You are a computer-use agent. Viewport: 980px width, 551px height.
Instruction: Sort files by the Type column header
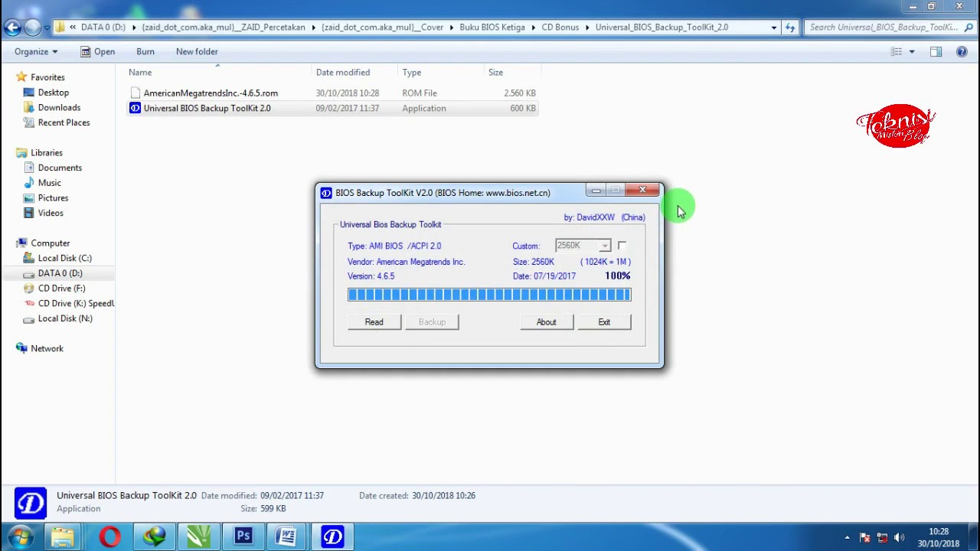(x=412, y=73)
